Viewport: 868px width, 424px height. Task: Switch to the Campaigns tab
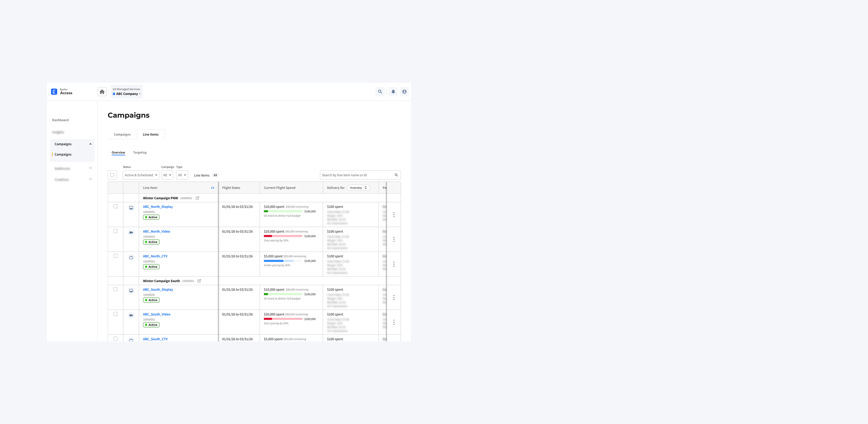click(x=122, y=135)
